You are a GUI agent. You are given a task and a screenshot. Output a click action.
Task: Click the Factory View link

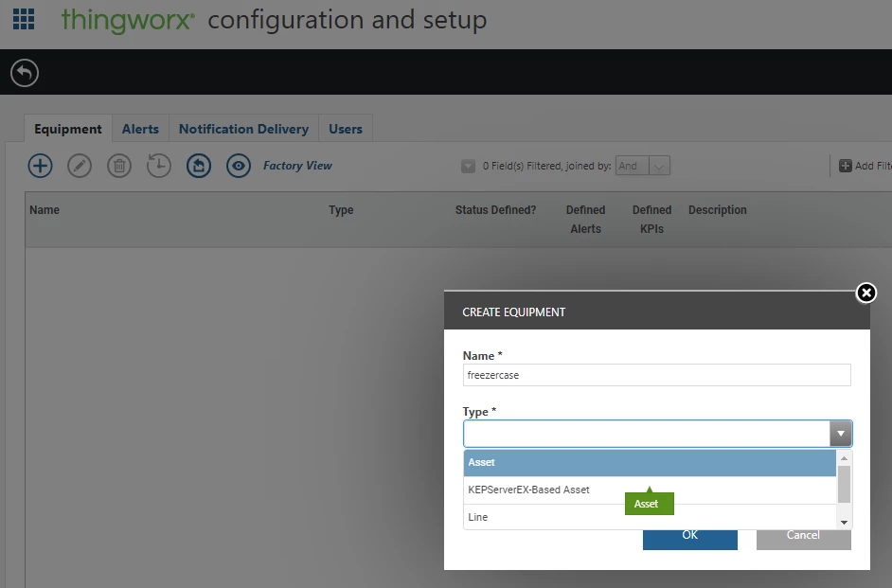coord(297,166)
